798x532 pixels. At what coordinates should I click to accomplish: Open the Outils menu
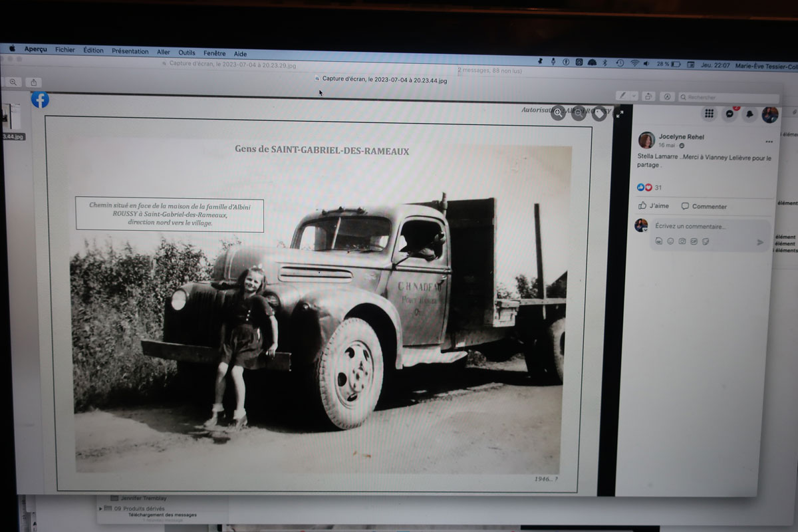(187, 53)
